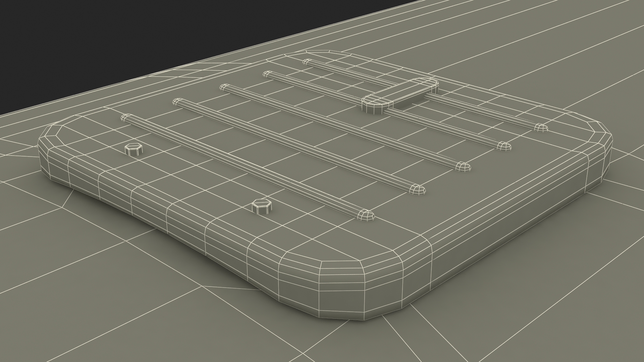
Task: Select the hex bolt near the plate's left corner
Action: click(x=134, y=149)
